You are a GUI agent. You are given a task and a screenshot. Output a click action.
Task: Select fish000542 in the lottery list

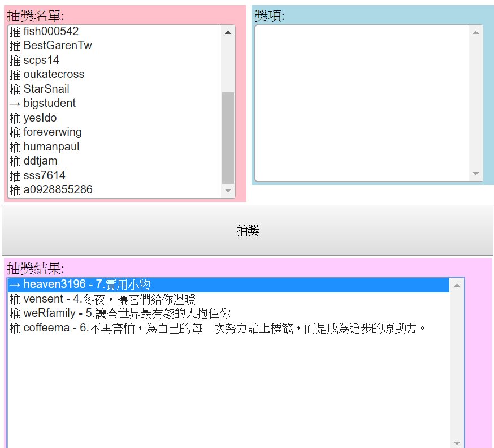coord(115,31)
